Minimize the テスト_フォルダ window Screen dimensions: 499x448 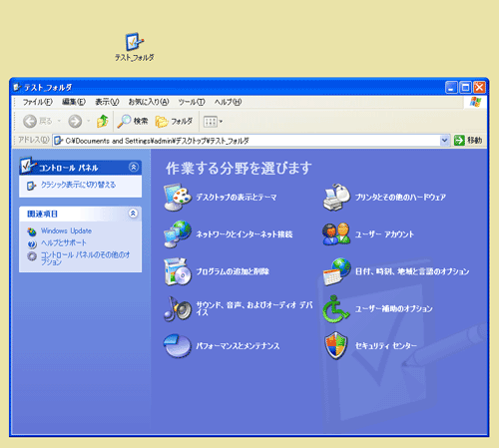tap(451, 88)
